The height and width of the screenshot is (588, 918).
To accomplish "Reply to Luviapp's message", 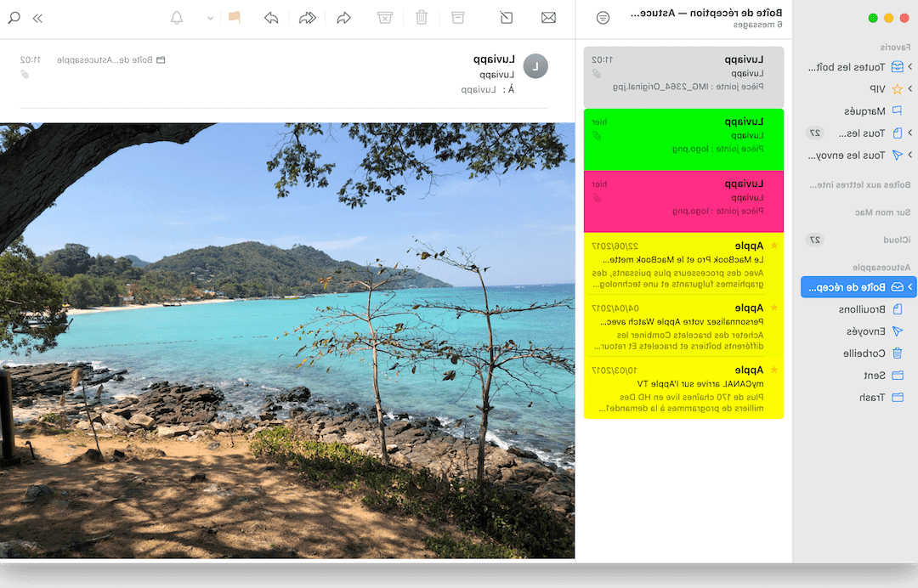I will pyautogui.click(x=271, y=17).
